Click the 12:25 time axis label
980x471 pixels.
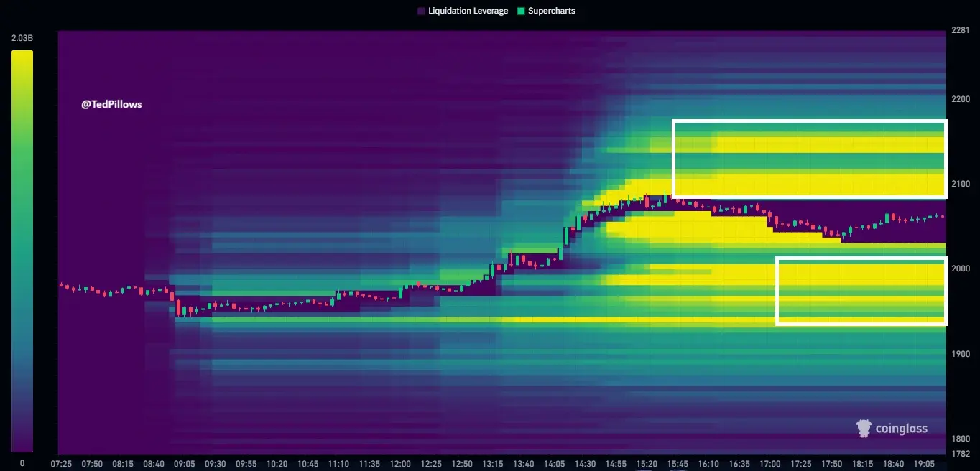click(431, 464)
